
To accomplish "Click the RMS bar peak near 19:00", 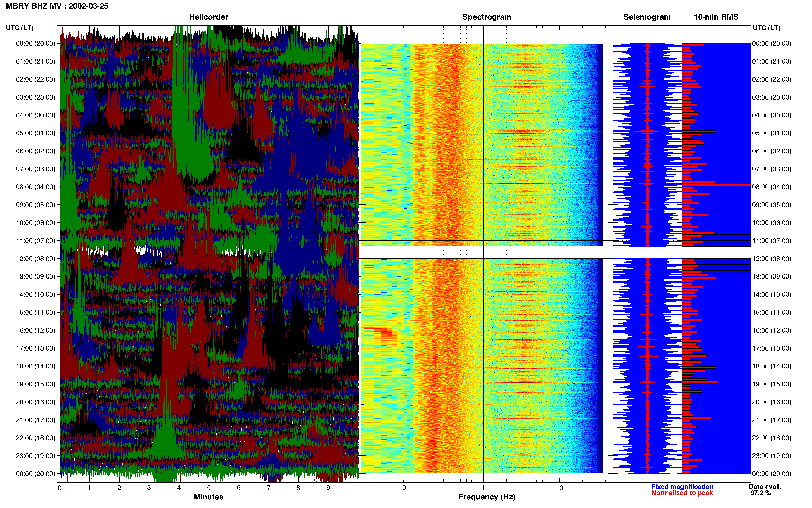I will pos(700,382).
